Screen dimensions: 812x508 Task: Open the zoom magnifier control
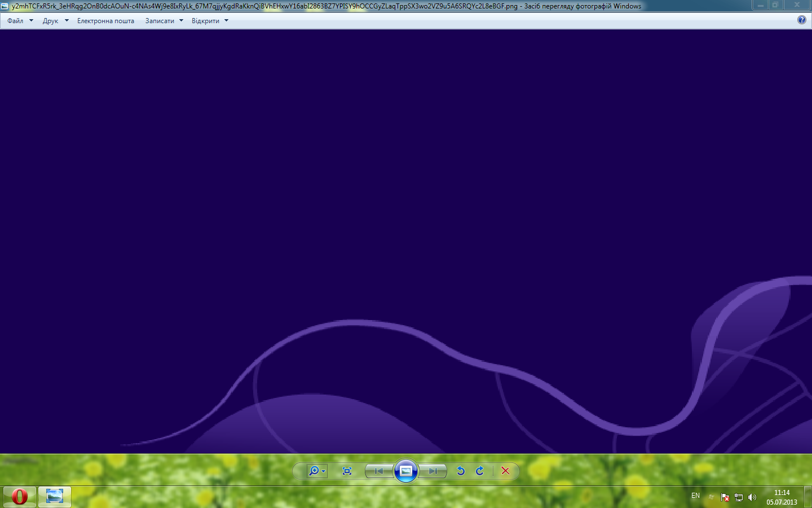pos(316,471)
